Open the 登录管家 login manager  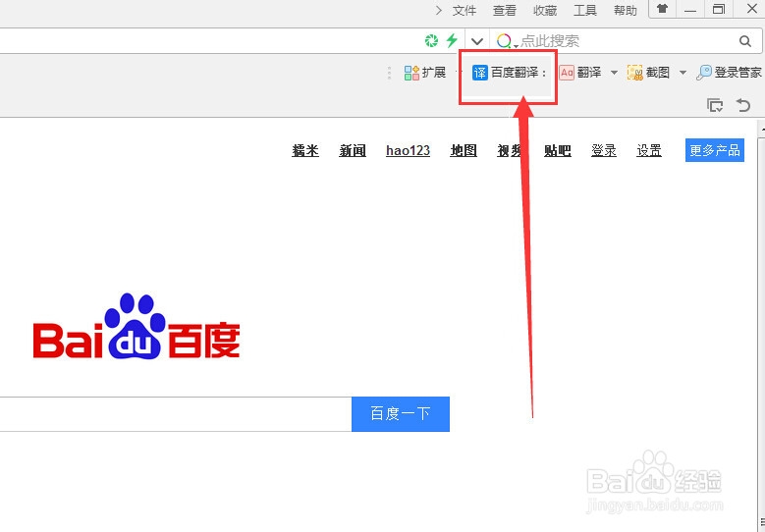point(729,73)
